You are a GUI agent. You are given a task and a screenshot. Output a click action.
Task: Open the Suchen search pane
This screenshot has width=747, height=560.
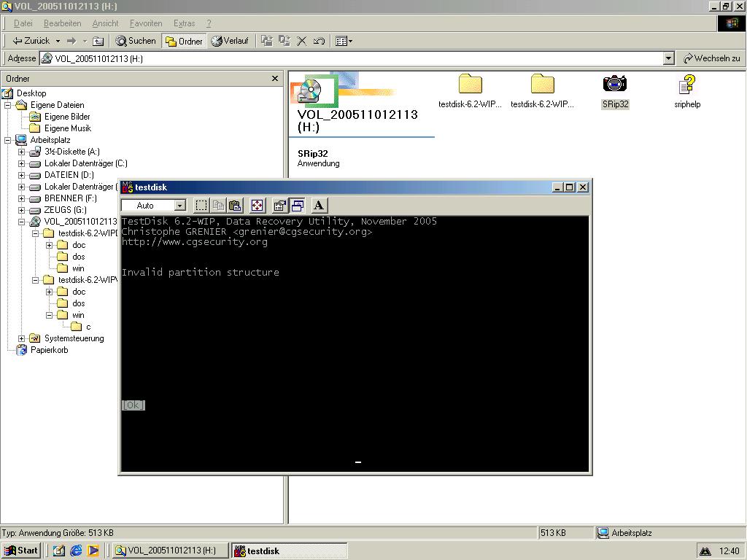pos(136,41)
